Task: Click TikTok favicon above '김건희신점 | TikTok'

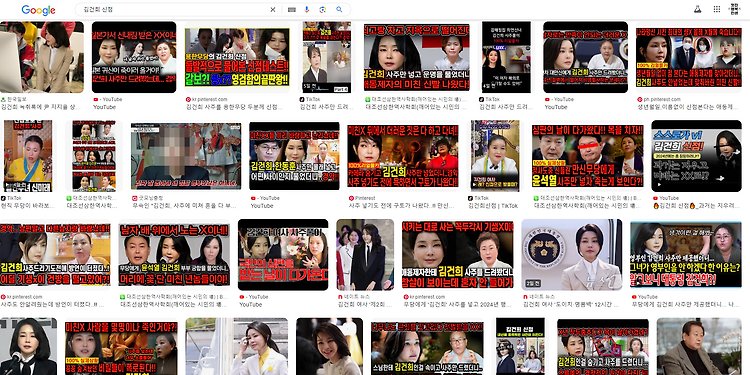Action: coord(471,198)
